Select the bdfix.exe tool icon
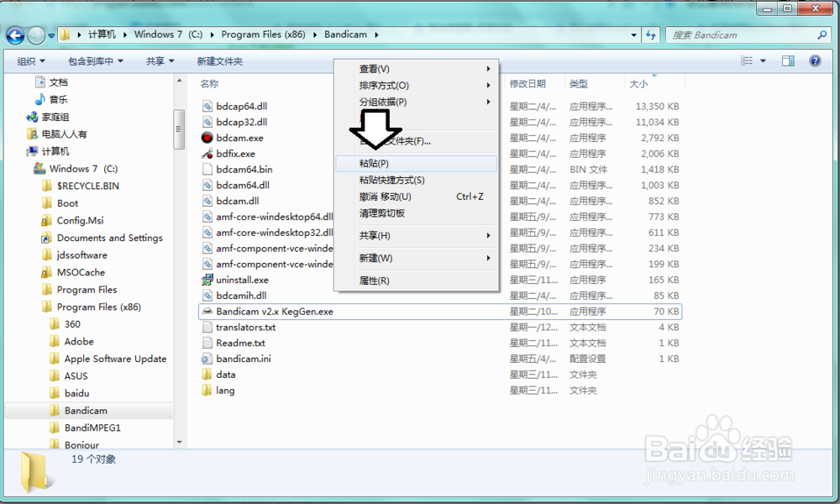 pos(207,154)
